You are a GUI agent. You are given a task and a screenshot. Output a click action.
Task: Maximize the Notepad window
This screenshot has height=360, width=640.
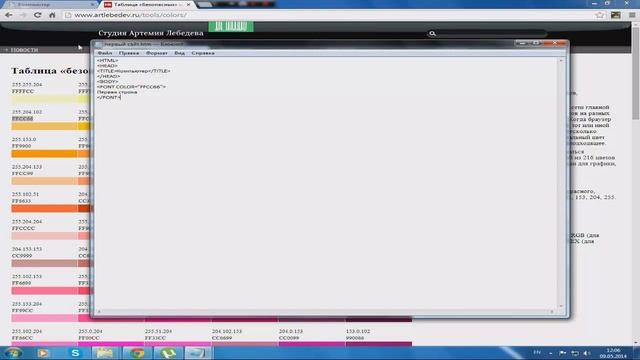click(x=537, y=43)
